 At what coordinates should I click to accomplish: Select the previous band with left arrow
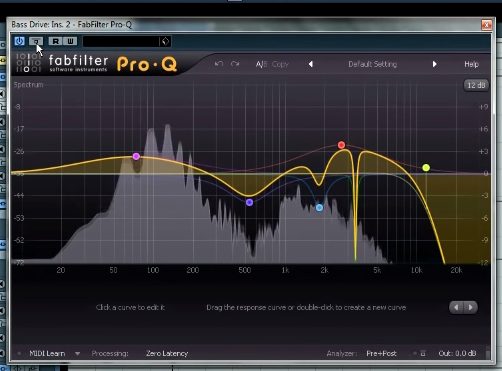point(456,307)
